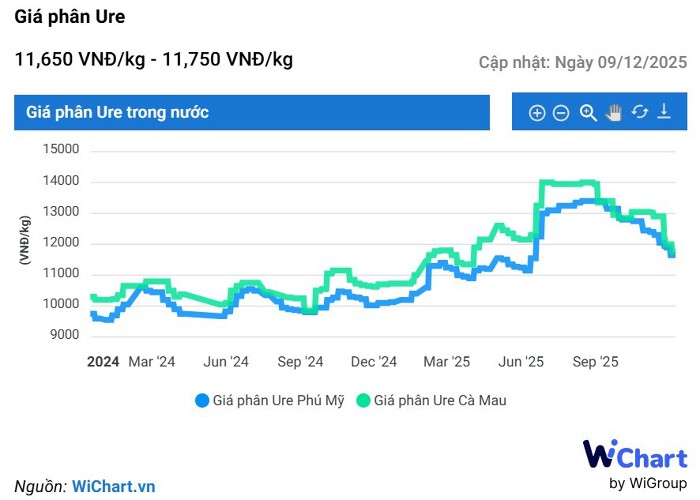Click the price range '11,650 VNĐ/kg - 11,750 VNĐ/kg'
Viewport: 700px width, 500px height.
153,60
